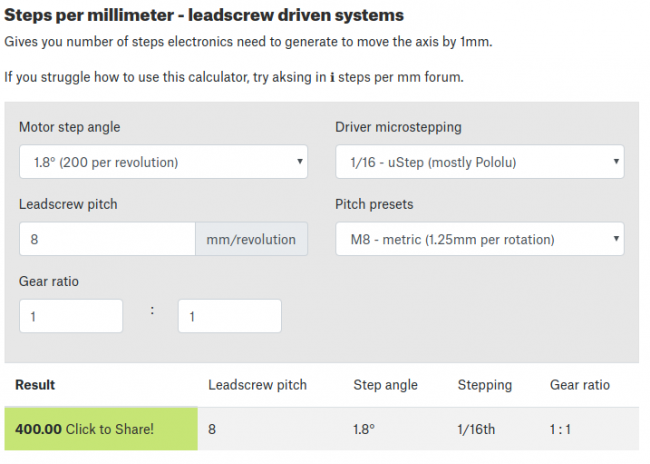Click the Leadscrew pitch table column header
650x464 pixels.
[257, 385]
